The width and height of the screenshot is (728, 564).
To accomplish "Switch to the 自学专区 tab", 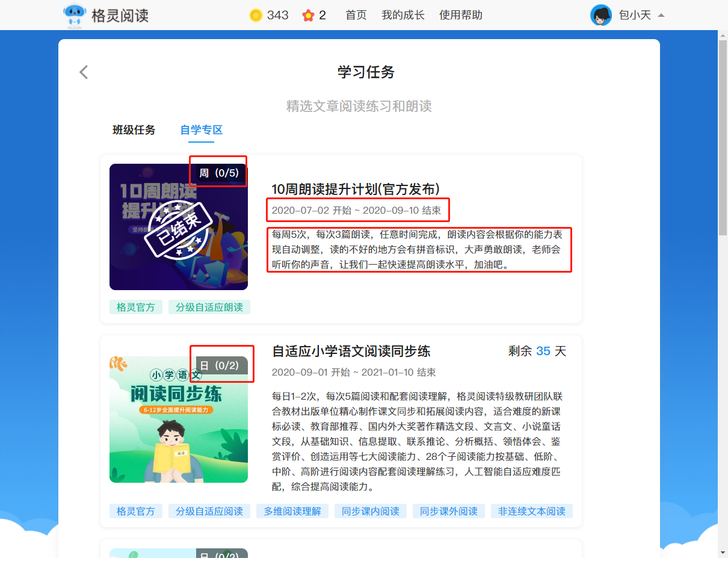I will pyautogui.click(x=202, y=129).
